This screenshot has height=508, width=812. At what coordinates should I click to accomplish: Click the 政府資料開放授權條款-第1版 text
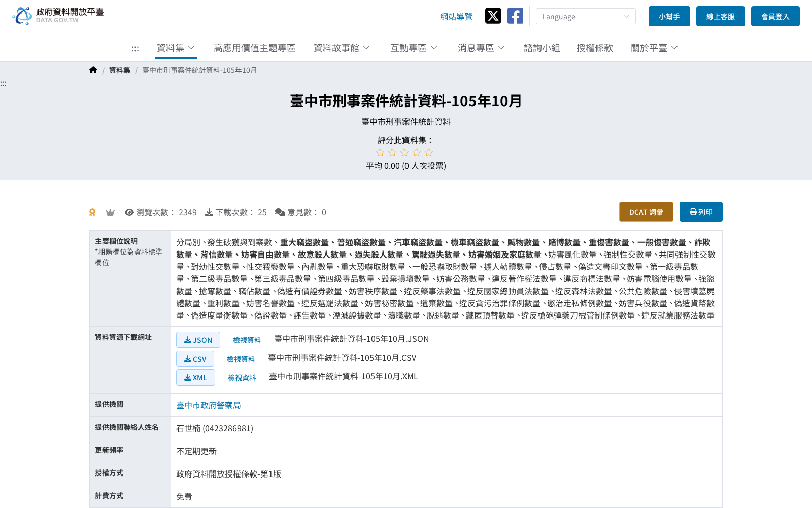(228, 474)
